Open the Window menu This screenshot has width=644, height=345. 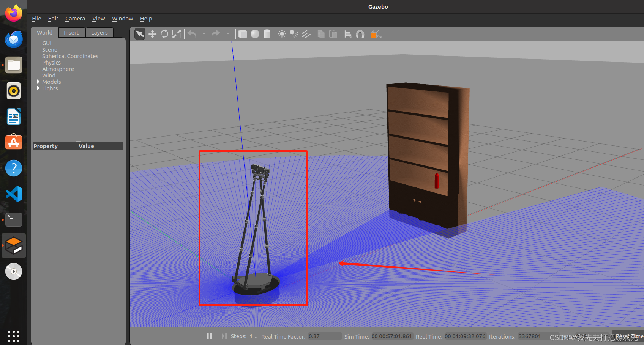(122, 19)
